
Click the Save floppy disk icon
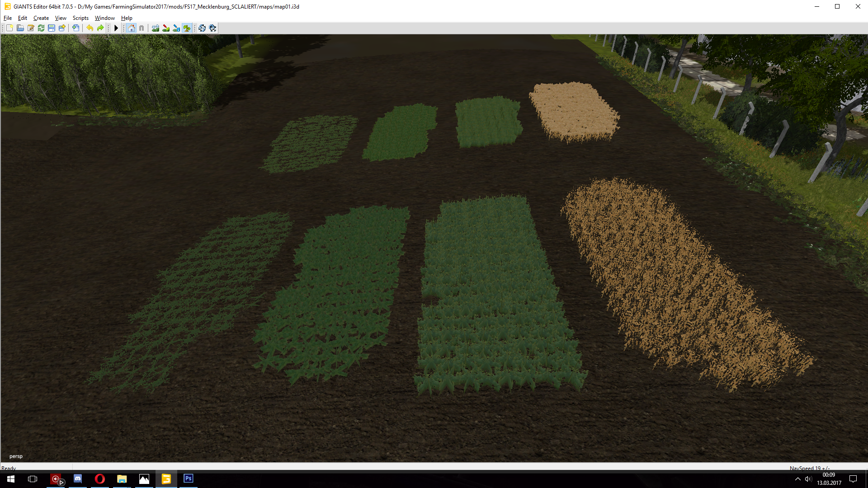point(52,28)
